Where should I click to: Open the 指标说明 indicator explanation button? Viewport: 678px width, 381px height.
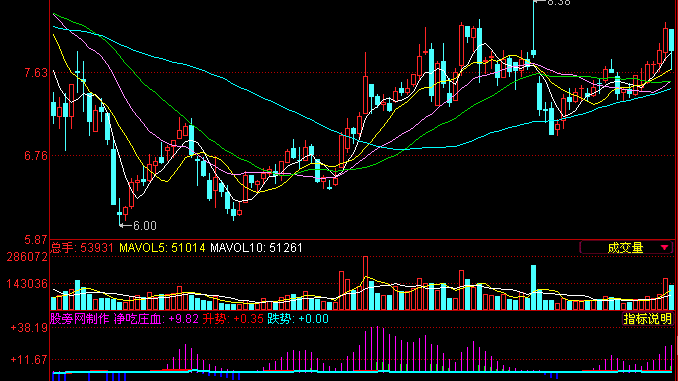pyautogui.click(x=648, y=319)
